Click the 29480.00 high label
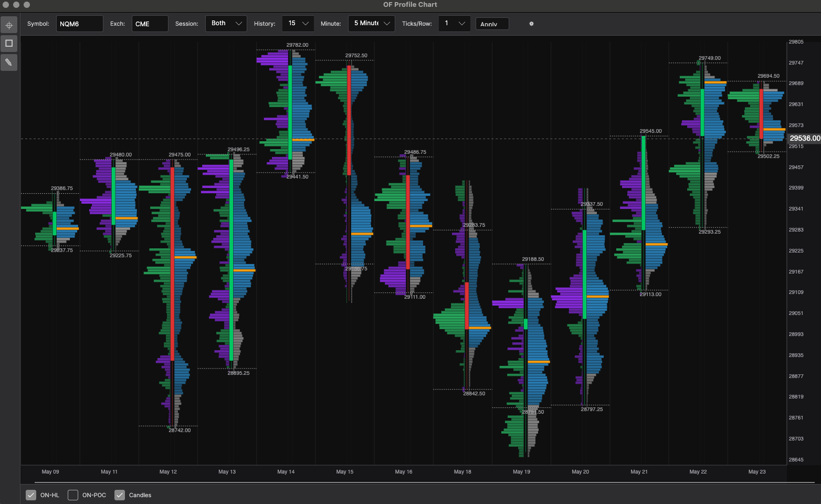821x504 pixels. [x=121, y=154]
